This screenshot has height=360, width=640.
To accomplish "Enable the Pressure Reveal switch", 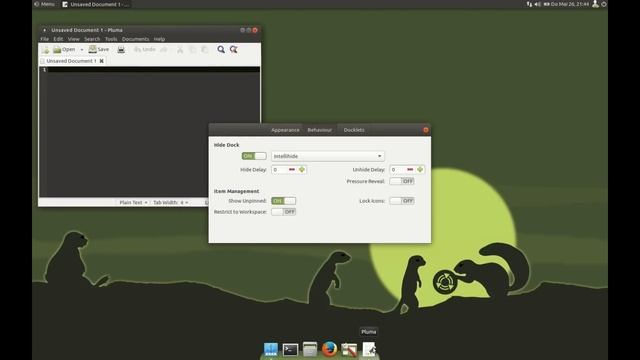I will 402,181.
